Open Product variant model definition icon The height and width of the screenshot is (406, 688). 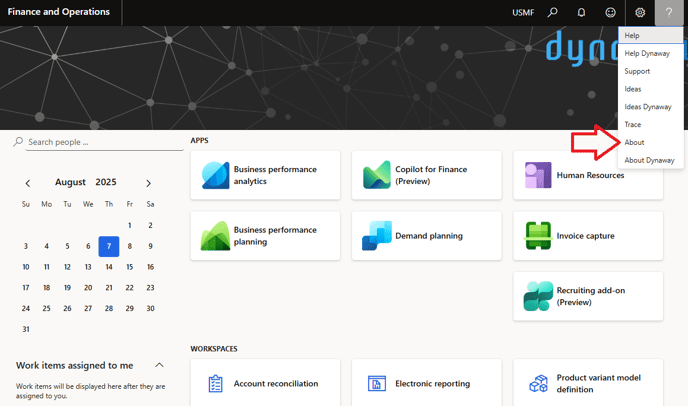click(x=538, y=384)
